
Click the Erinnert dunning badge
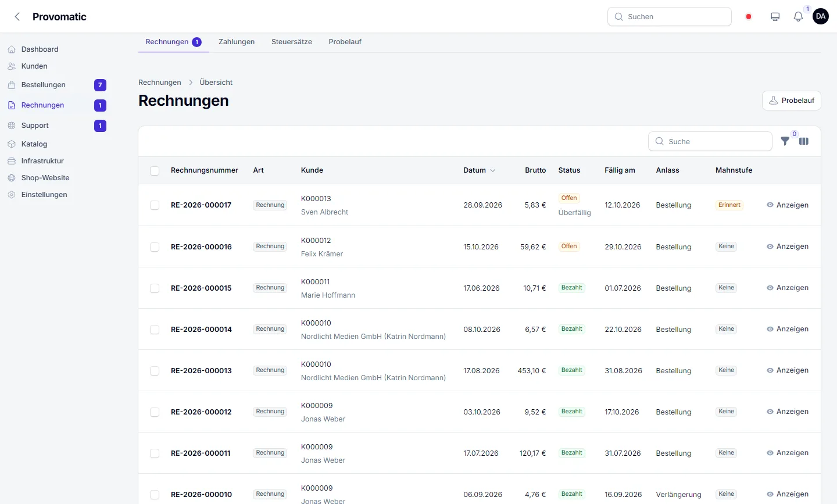[729, 205]
